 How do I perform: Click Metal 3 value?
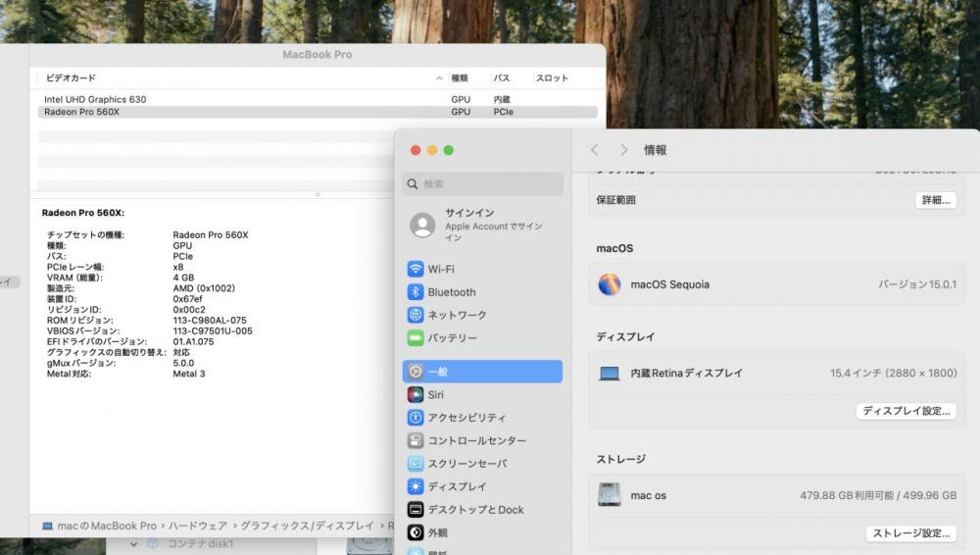[189, 374]
